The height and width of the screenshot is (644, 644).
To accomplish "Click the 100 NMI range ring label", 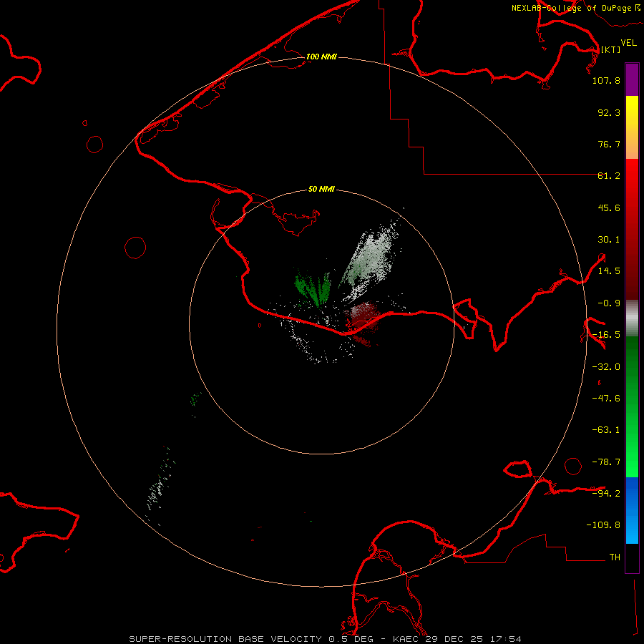I will 321,57.
